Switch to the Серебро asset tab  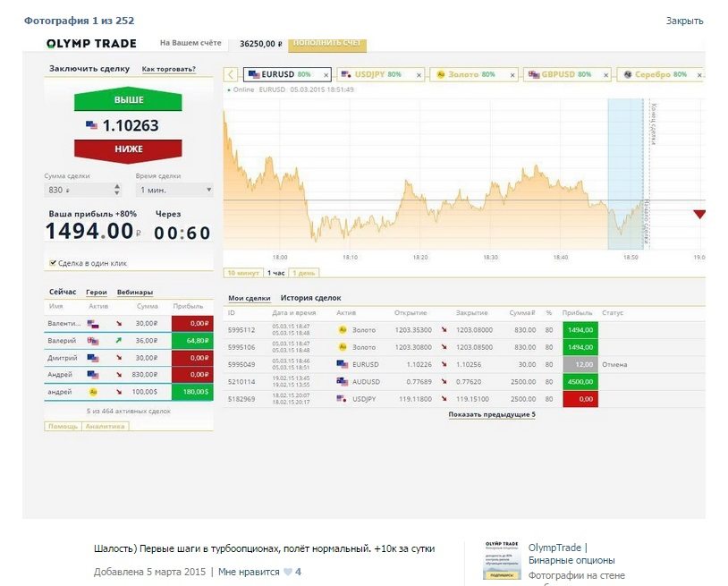pyautogui.click(x=660, y=74)
